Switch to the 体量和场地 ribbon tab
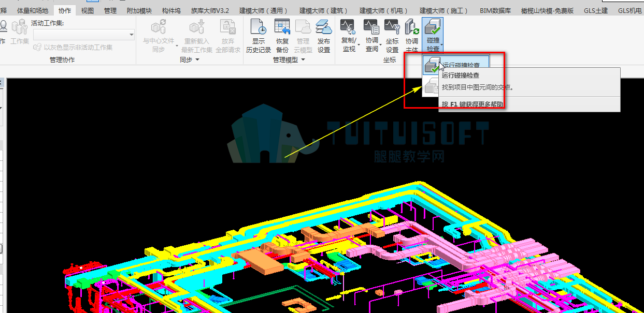644x313 pixels. point(33,10)
